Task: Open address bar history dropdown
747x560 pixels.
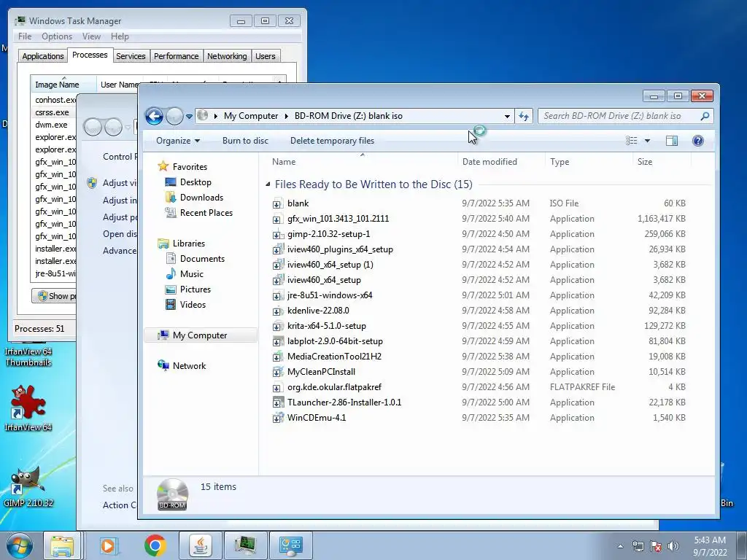Action: (x=508, y=116)
